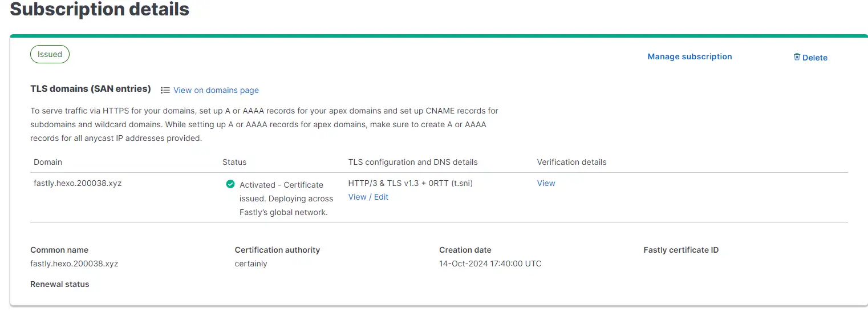The image size is (868, 324).
Task: Click View link under Verification details
Action: click(x=546, y=183)
